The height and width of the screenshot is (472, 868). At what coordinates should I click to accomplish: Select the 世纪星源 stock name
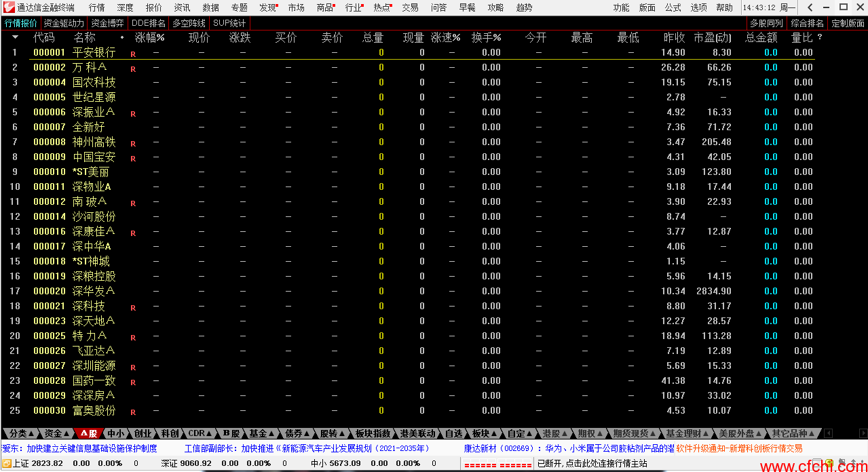coord(94,97)
